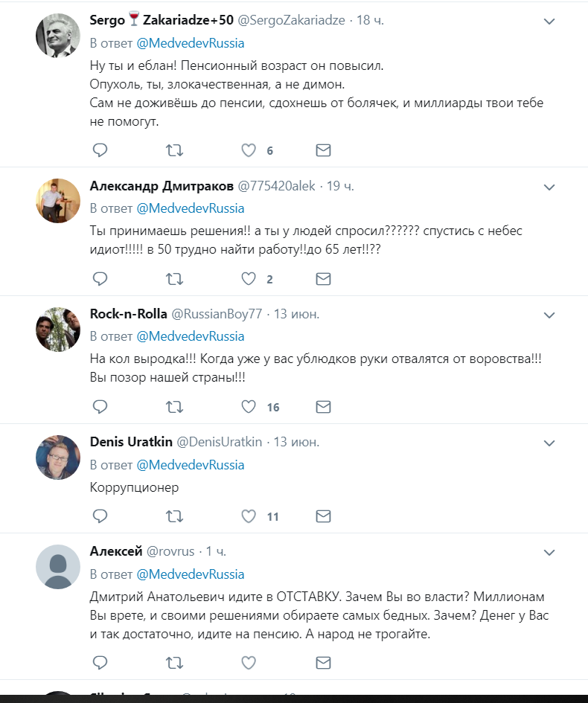Image resolution: width=588 pixels, height=703 pixels.
Task: Retweet Алексей's tweet about отставку
Action: tap(174, 661)
